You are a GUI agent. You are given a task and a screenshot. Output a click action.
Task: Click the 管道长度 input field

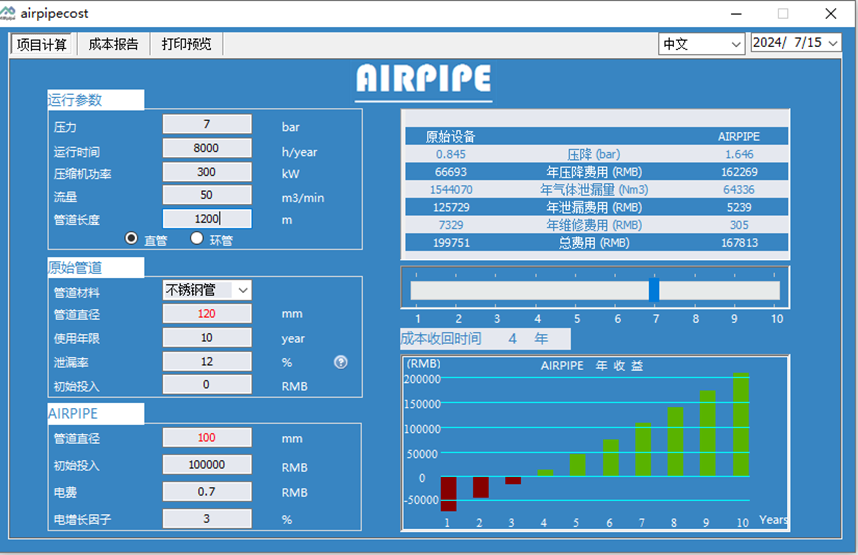coord(207,219)
